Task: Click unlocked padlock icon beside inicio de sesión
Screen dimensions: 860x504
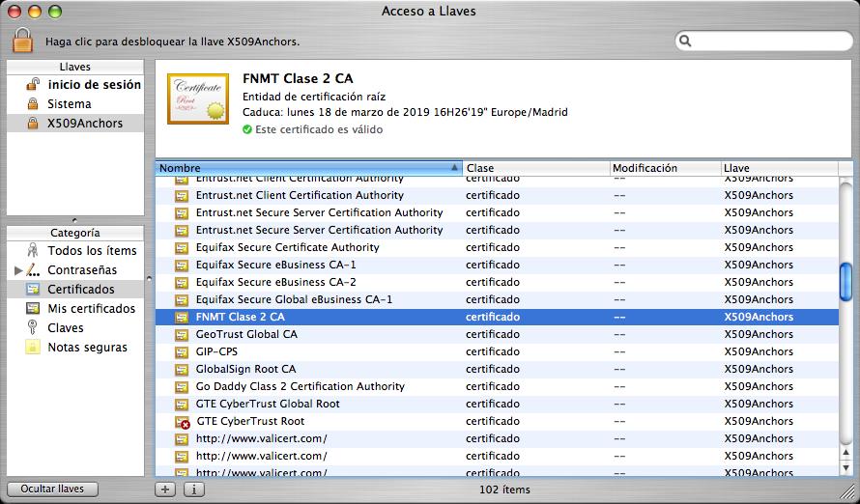Action: 33,84
